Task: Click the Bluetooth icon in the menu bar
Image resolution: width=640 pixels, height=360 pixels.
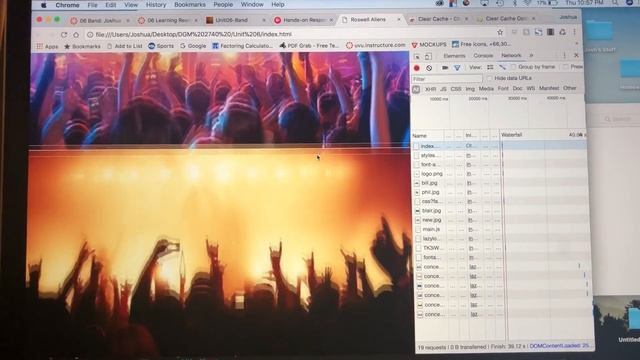Action: [x=514, y=3]
